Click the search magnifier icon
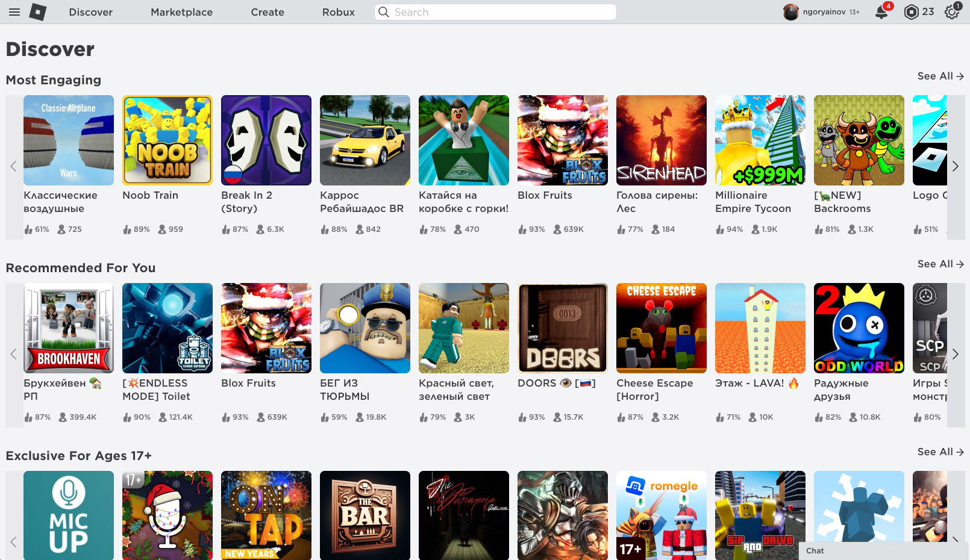 point(384,12)
